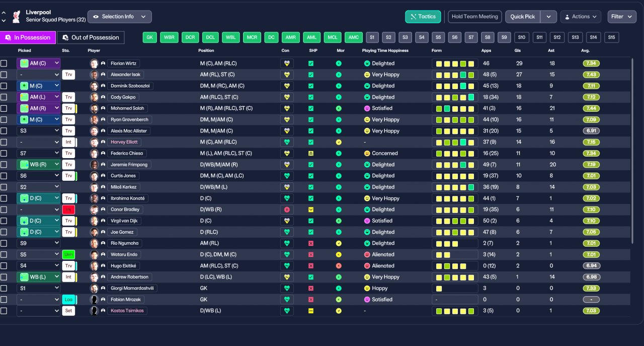
Task: Open Andrew Robertson's WB (L) picked dropdown
Action: click(x=39, y=277)
